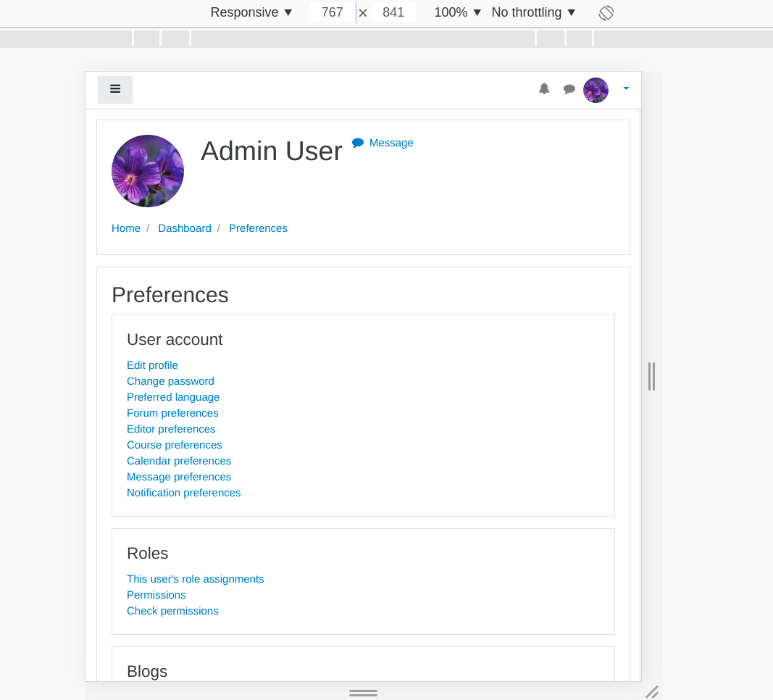Open Edit profile
The height and width of the screenshot is (700, 773).
[x=152, y=365]
